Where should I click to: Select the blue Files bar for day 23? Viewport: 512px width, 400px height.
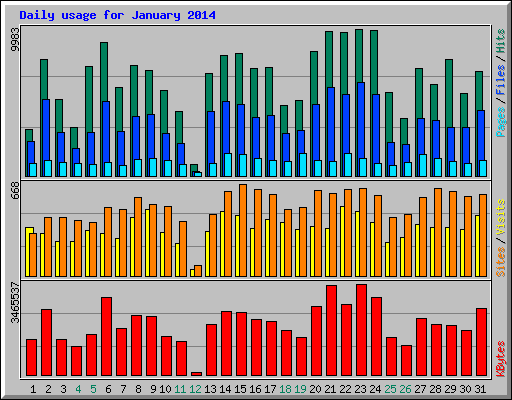pyautogui.click(x=361, y=120)
